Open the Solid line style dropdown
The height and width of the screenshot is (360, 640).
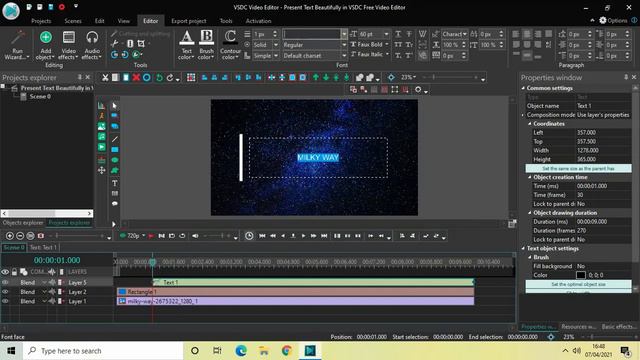point(276,45)
